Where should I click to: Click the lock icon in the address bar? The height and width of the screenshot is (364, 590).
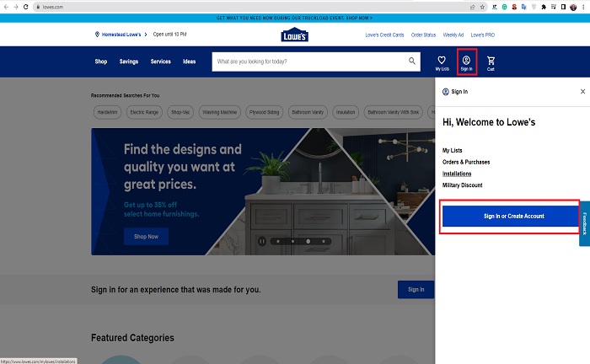click(x=38, y=7)
